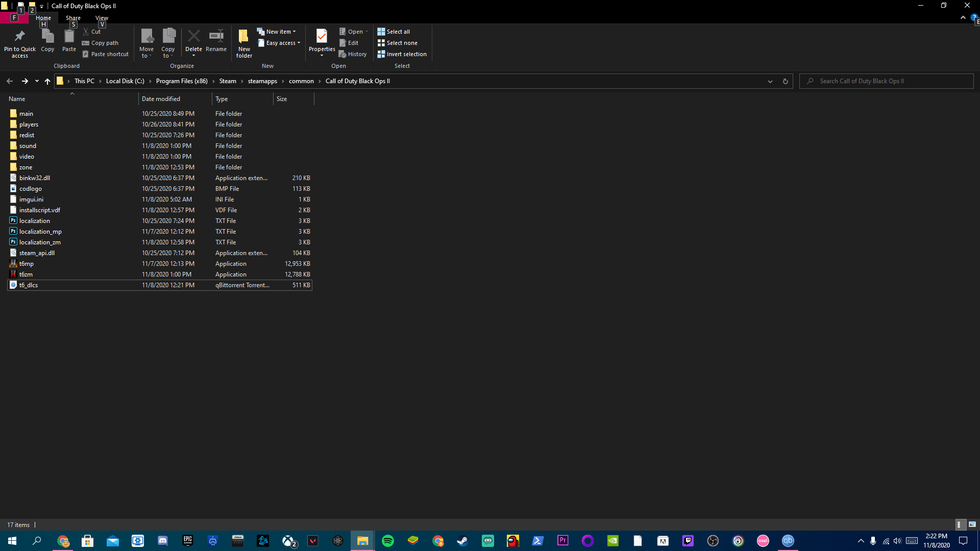Open the File menu tab

[x=14, y=18]
